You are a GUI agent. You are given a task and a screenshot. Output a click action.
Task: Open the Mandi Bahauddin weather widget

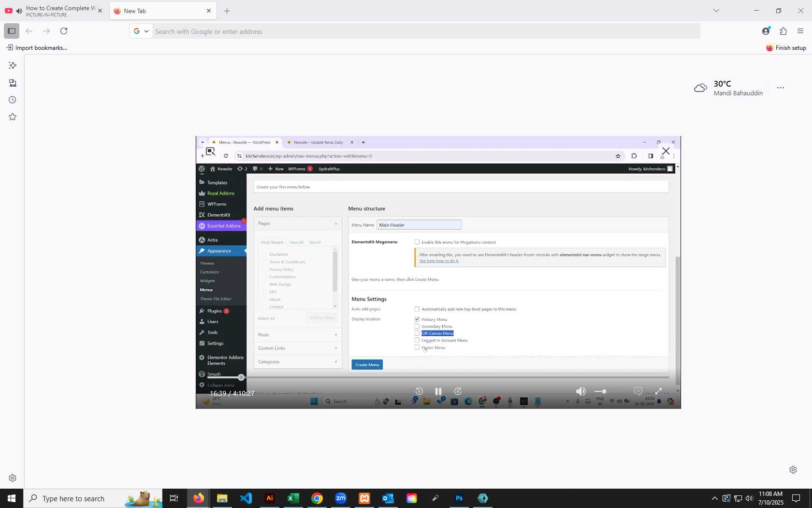point(729,88)
